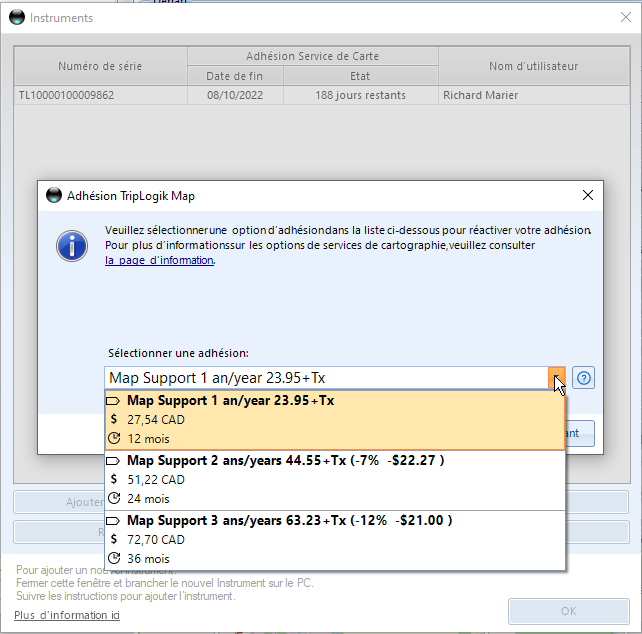Click the tag icon beside Map Support 1

point(113,401)
